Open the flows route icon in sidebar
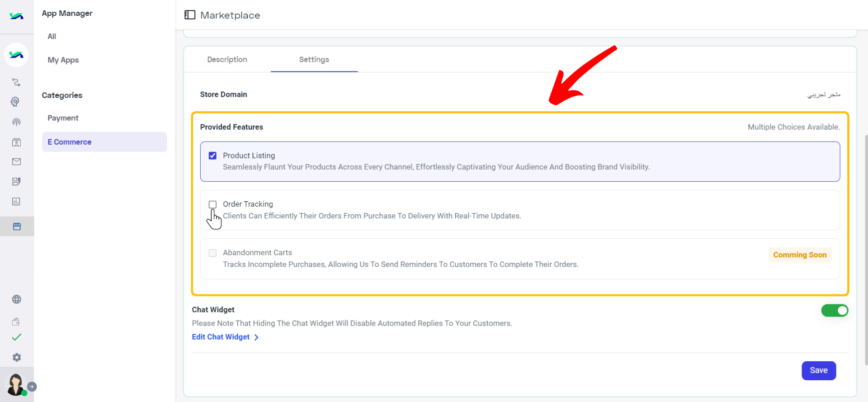 click(16, 82)
